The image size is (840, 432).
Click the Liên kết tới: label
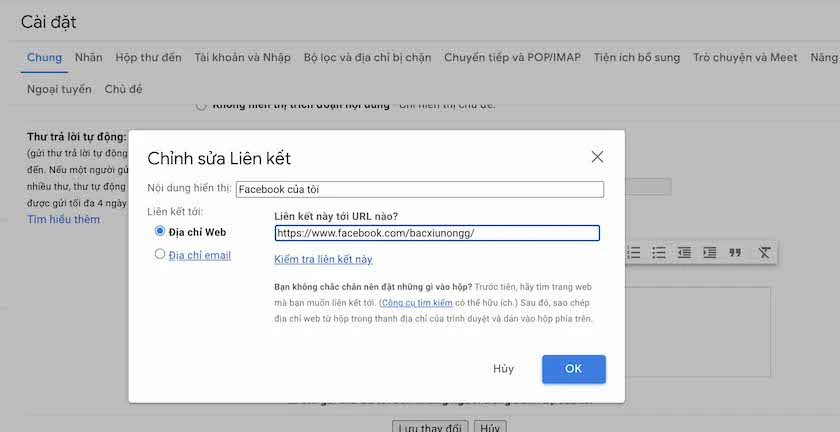point(175,212)
